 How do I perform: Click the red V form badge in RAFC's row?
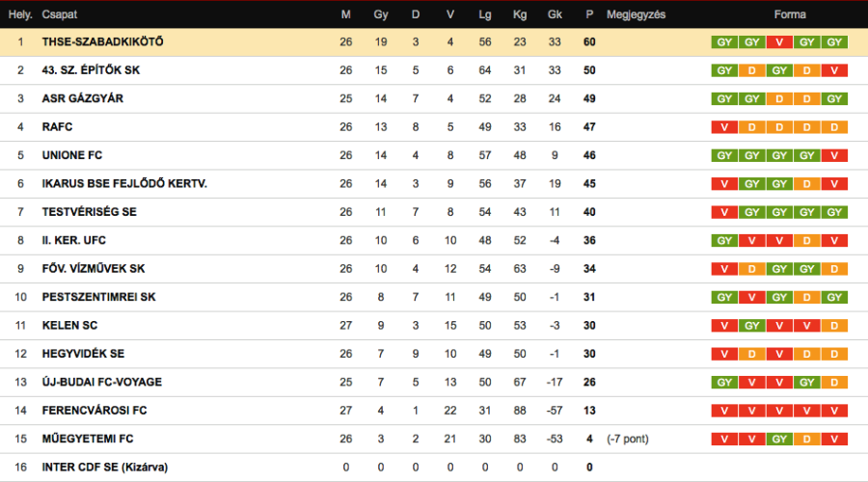tap(723, 127)
